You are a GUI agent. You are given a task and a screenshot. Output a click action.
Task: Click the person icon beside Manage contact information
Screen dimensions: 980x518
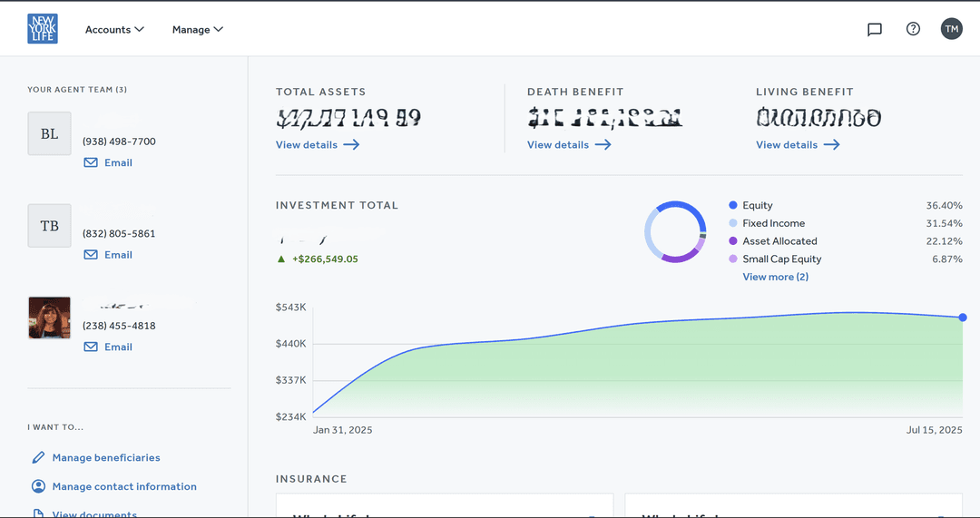[x=38, y=486]
